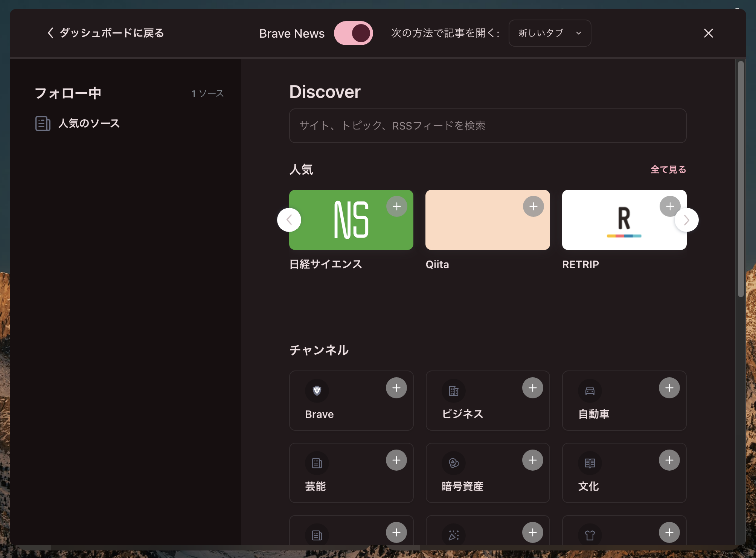The image size is (756, 558).
Task: Turn off the Brave News toggle
Action: tap(353, 33)
